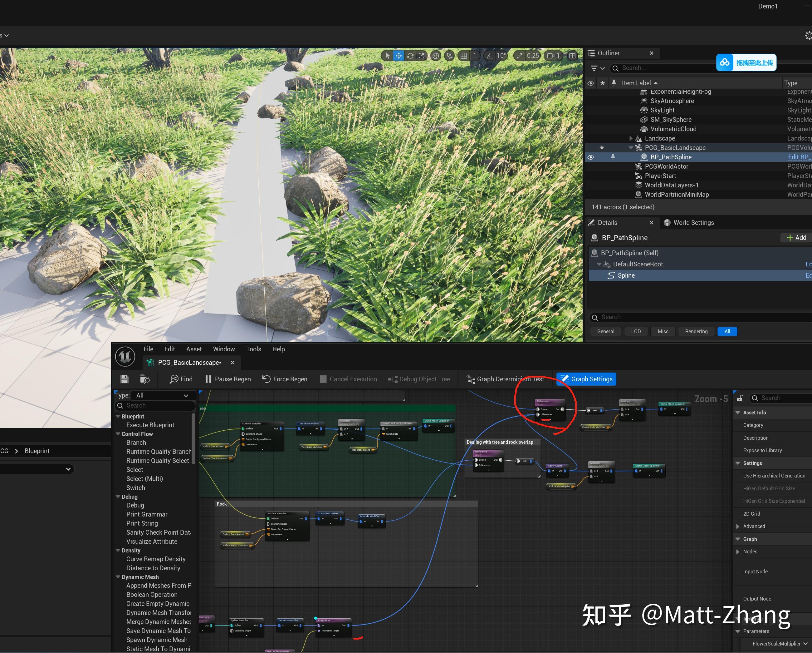Select the Move tool in the viewport toolbar
Viewport: 812px width, 653px height.
(399, 55)
